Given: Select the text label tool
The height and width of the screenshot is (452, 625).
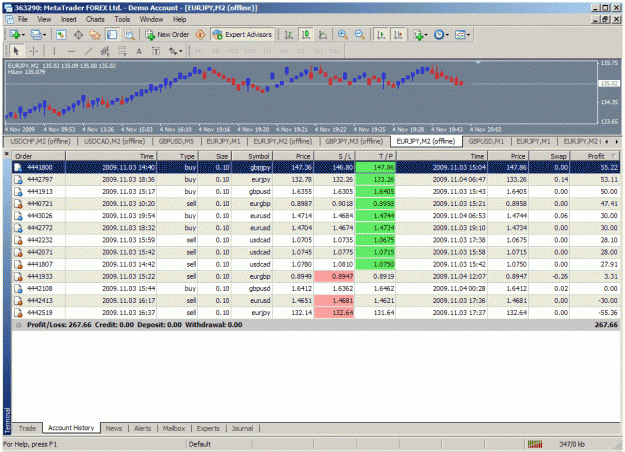Looking at the screenshot, I should coord(156,51).
